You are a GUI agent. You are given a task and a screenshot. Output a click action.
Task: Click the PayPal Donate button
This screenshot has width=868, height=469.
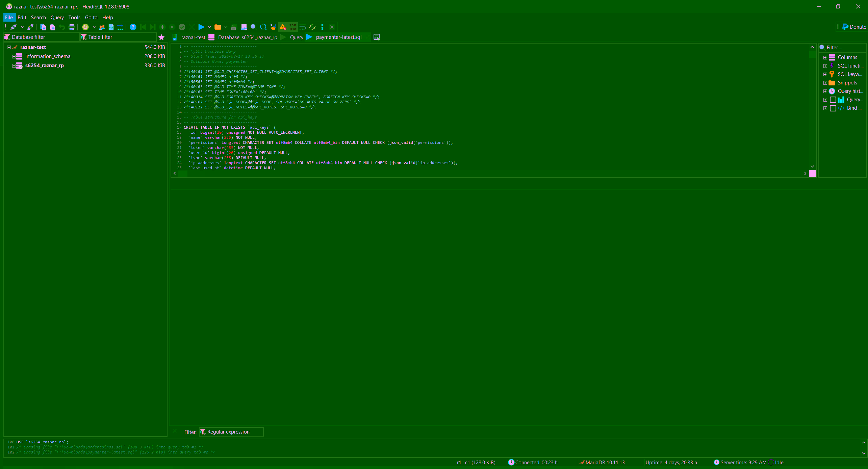(854, 27)
